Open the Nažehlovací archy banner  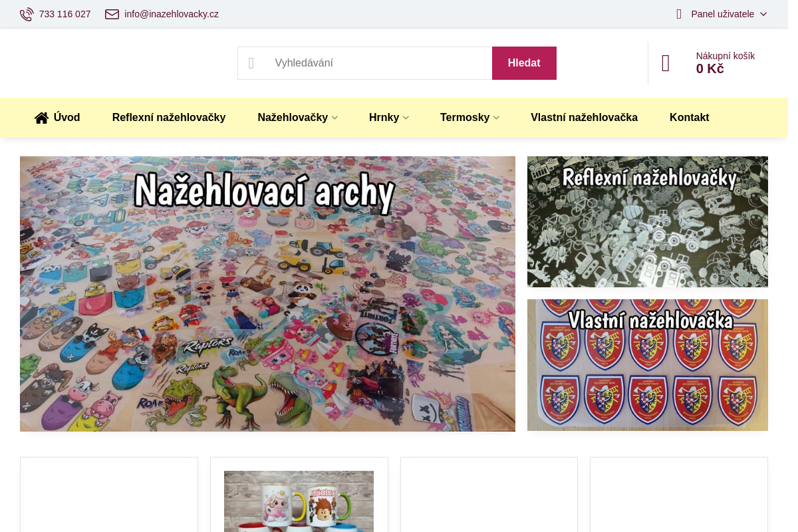point(267,294)
